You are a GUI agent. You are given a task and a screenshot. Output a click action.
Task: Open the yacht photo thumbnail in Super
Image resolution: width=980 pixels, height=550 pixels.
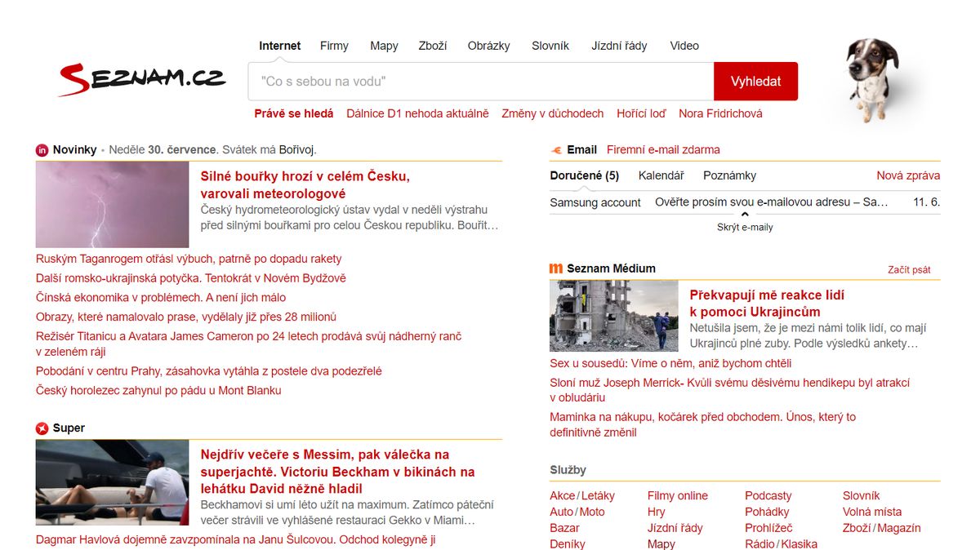click(113, 482)
